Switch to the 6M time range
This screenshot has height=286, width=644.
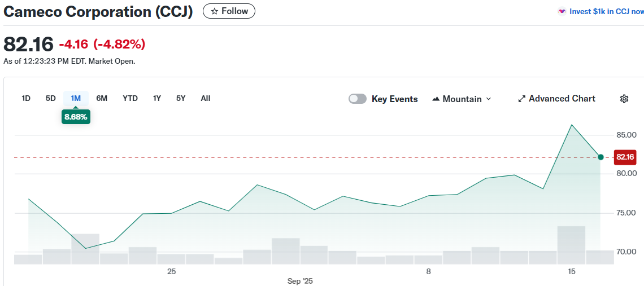coord(102,99)
